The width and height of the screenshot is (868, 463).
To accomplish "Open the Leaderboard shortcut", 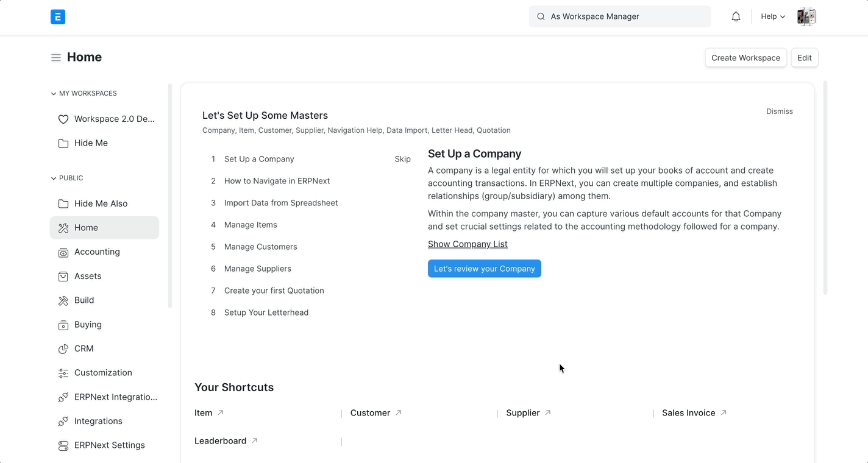I will tap(221, 440).
